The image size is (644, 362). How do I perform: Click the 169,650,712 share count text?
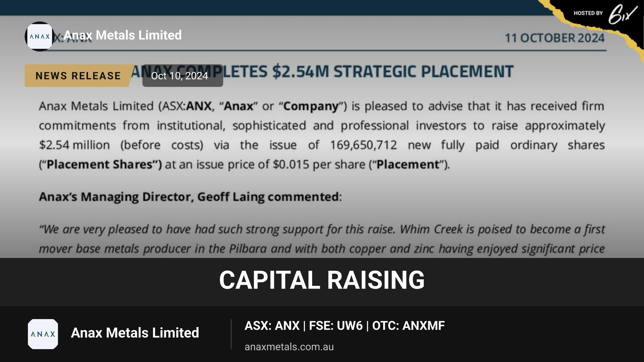[363, 145]
